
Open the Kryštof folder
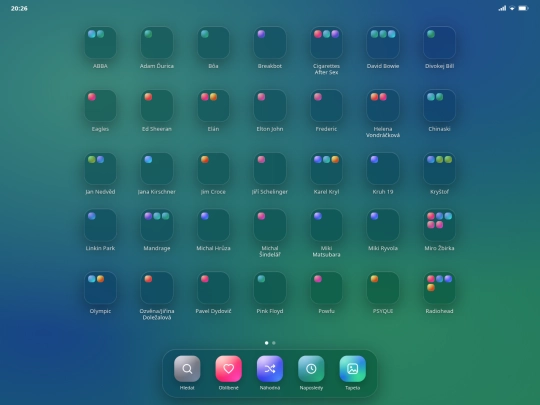coord(439,169)
